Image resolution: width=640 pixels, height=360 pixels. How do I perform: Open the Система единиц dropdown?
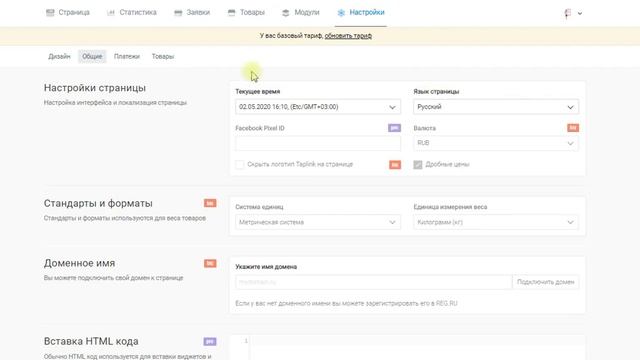318,222
